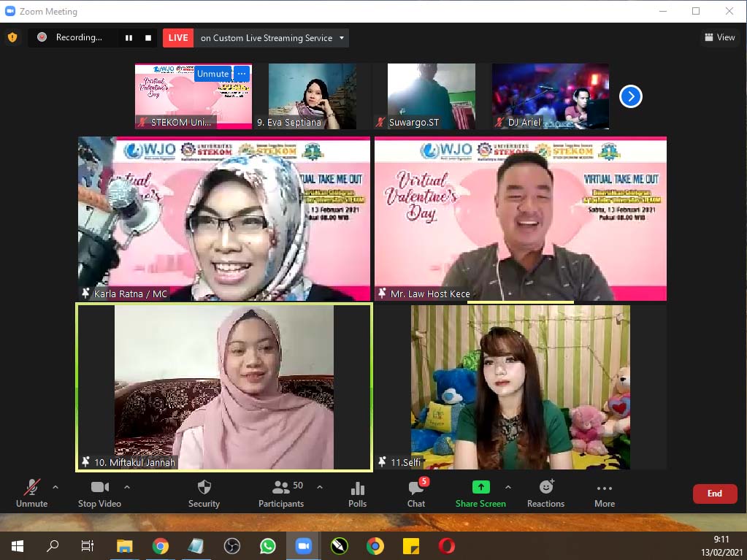Screen dimensions: 747x560
Task: Click the Zoom logo in the title bar
Action: pyautogui.click(x=10, y=11)
